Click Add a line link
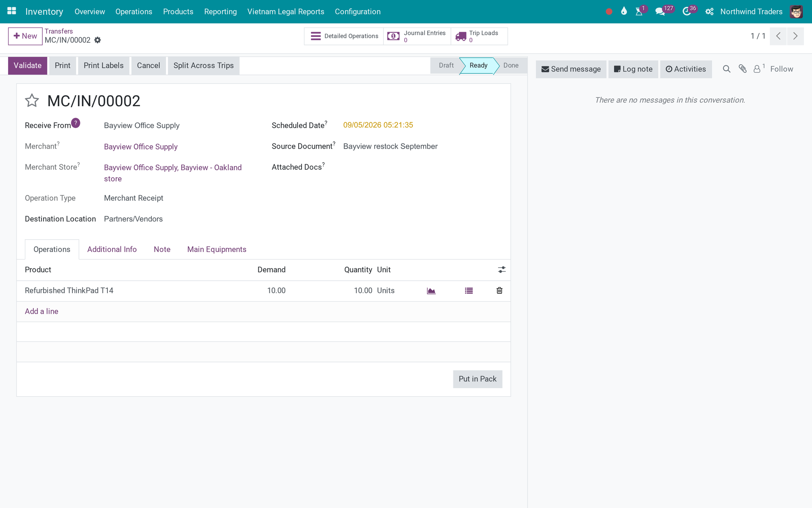Viewport: 812px width, 508px height. [41, 311]
